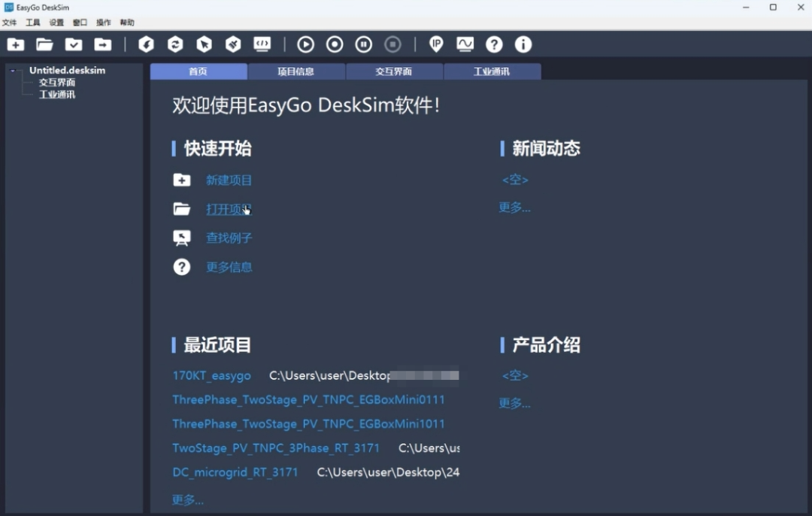Open the waveform monitor icon
This screenshot has width=812, height=516.
coord(465,44)
